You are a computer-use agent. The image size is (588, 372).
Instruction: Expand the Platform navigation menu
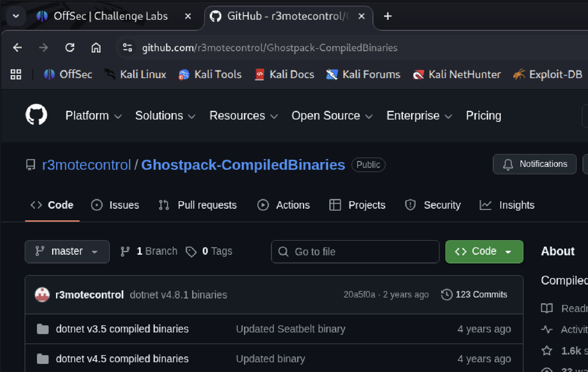pyautogui.click(x=93, y=116)
